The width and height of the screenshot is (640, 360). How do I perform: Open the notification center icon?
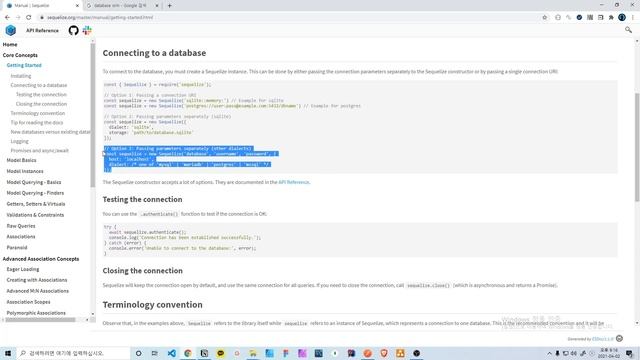pyautogui.click(x=630, y=353)
